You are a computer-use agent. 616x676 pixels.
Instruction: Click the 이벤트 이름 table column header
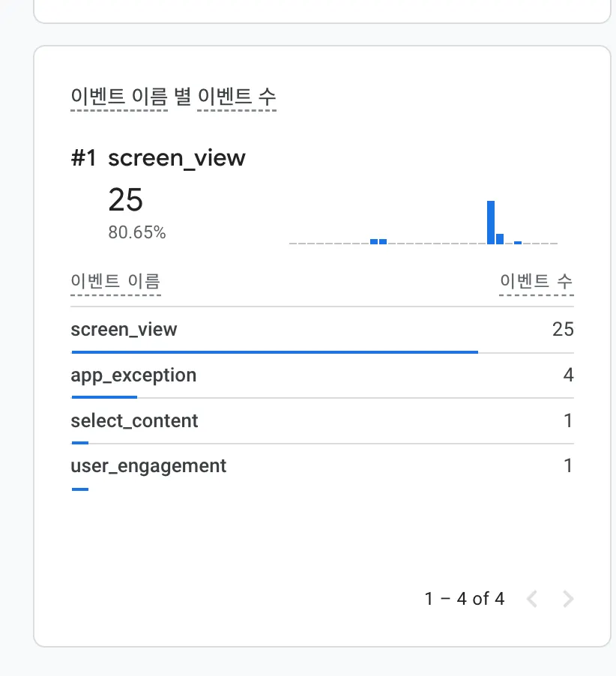(x=115, y=282)
